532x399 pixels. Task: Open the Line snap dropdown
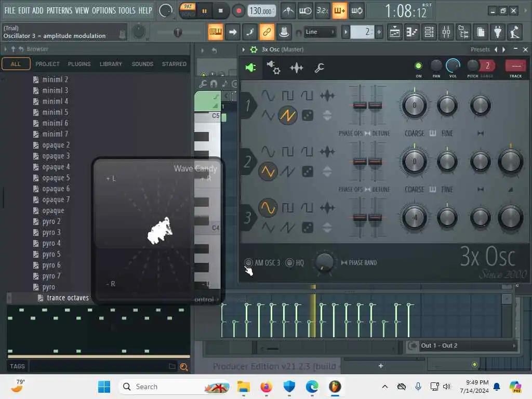click(x=320, y=32)
